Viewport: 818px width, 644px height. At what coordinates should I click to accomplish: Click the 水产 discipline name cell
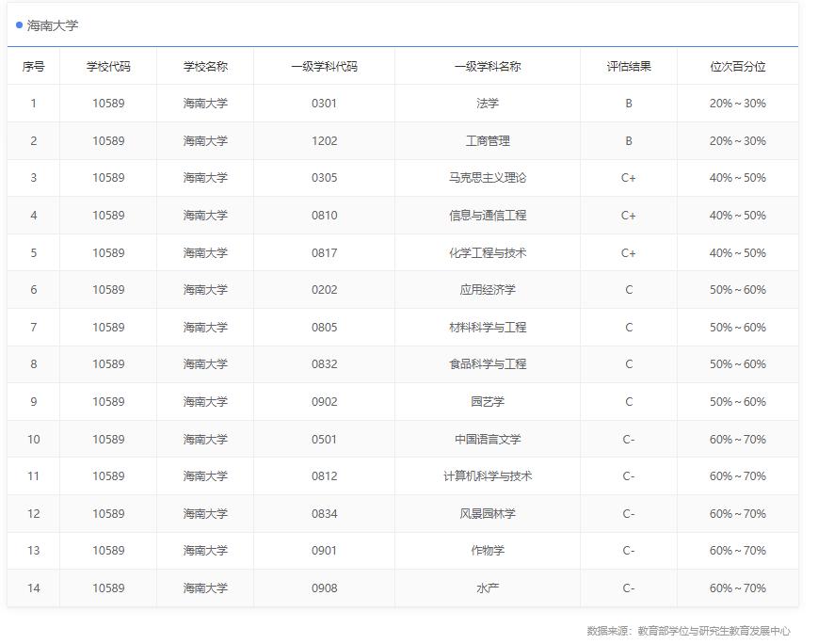pos(489,588)
